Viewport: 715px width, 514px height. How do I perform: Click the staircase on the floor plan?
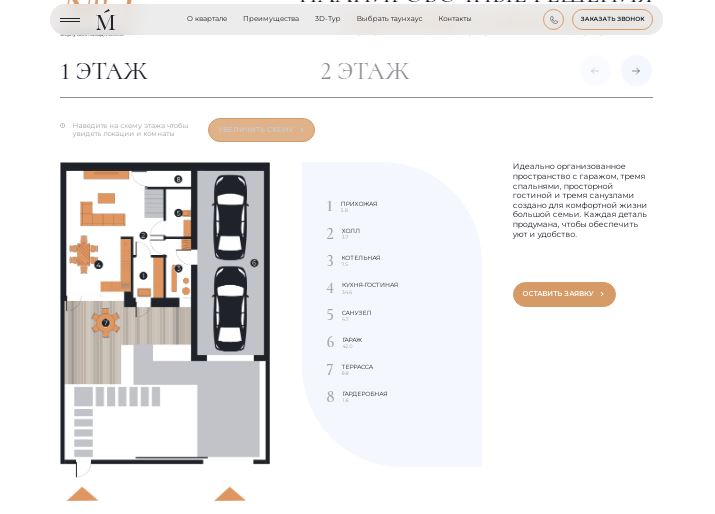pyautogui.click(x=155, y=203)
